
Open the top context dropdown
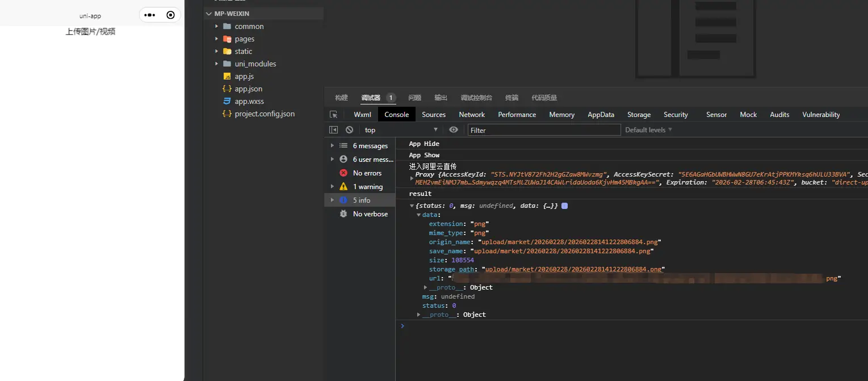[401, 130]
